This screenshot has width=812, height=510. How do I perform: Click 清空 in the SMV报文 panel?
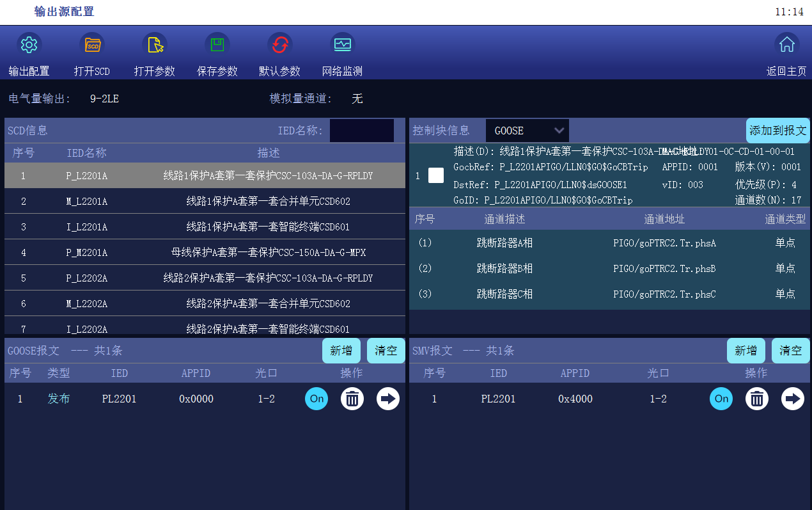(x=790, y=351)
